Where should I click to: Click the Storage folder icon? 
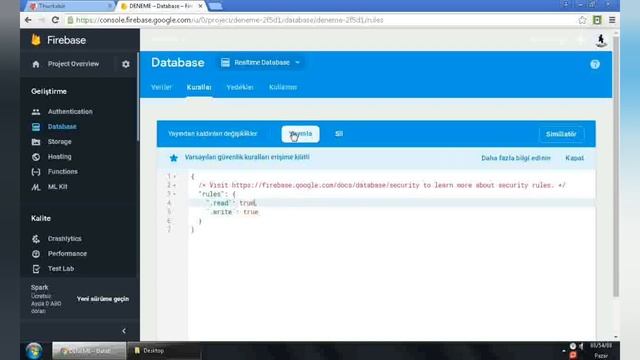36,142
